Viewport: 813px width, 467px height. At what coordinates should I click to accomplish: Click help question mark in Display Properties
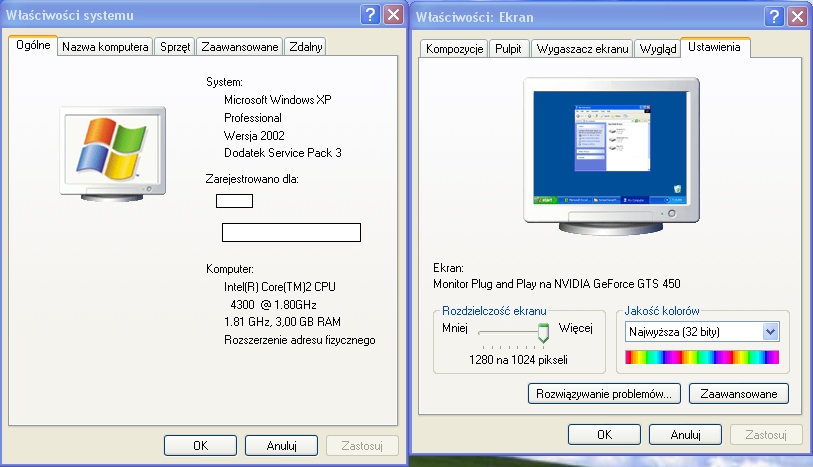pyautogui.click(x=774, y=17)
